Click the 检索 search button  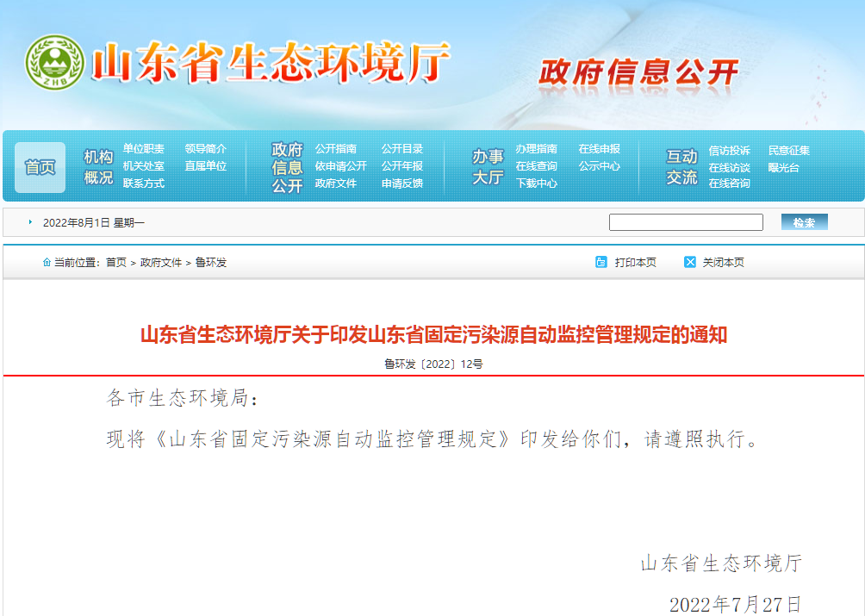pos(803,221)
